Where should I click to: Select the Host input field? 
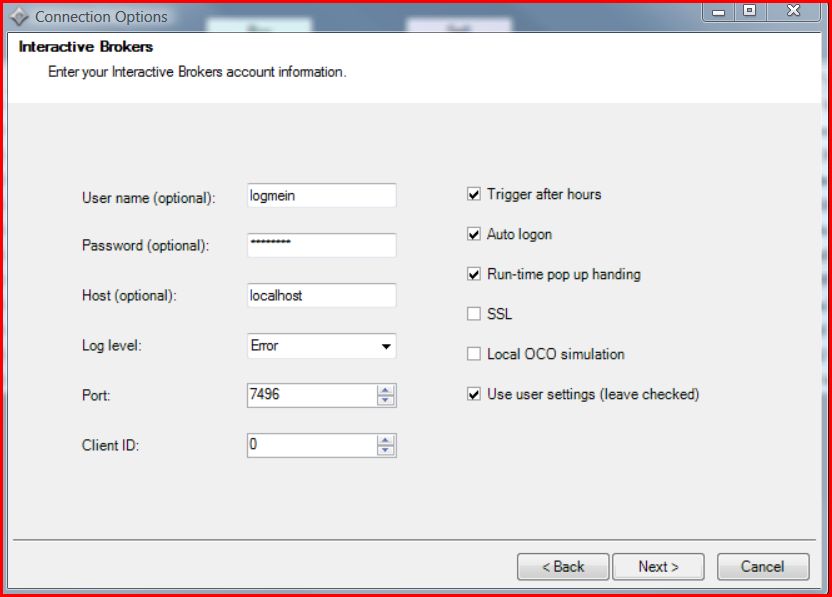322,295
